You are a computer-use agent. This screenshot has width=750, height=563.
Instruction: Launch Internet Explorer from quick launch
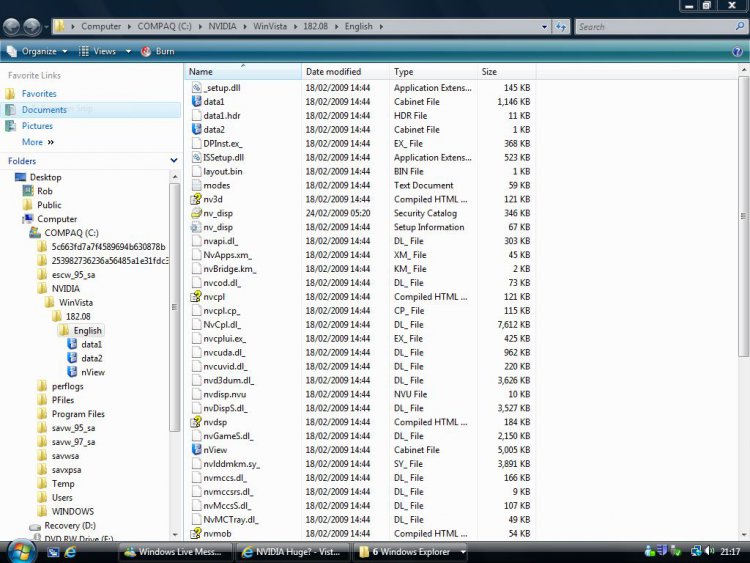tap(70, 552)
